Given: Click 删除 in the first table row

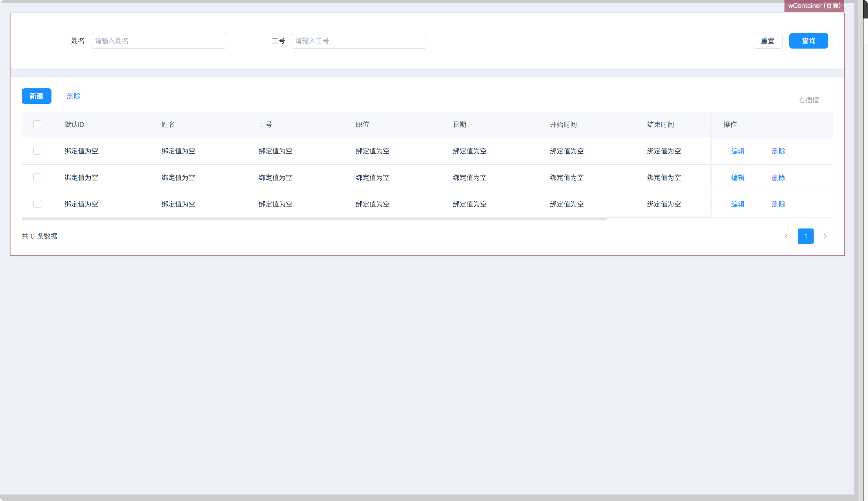Looking at the screenshot, I should [778, 151].
